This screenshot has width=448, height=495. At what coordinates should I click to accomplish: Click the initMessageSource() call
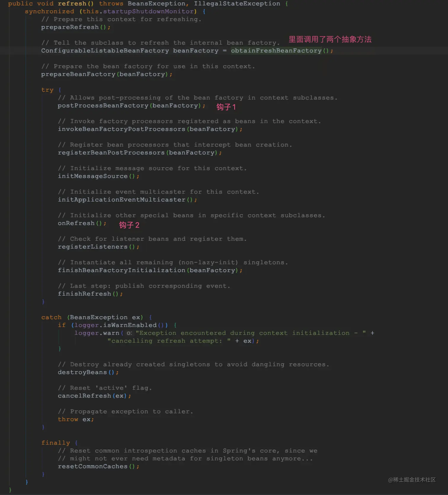(x=98, y=176)
